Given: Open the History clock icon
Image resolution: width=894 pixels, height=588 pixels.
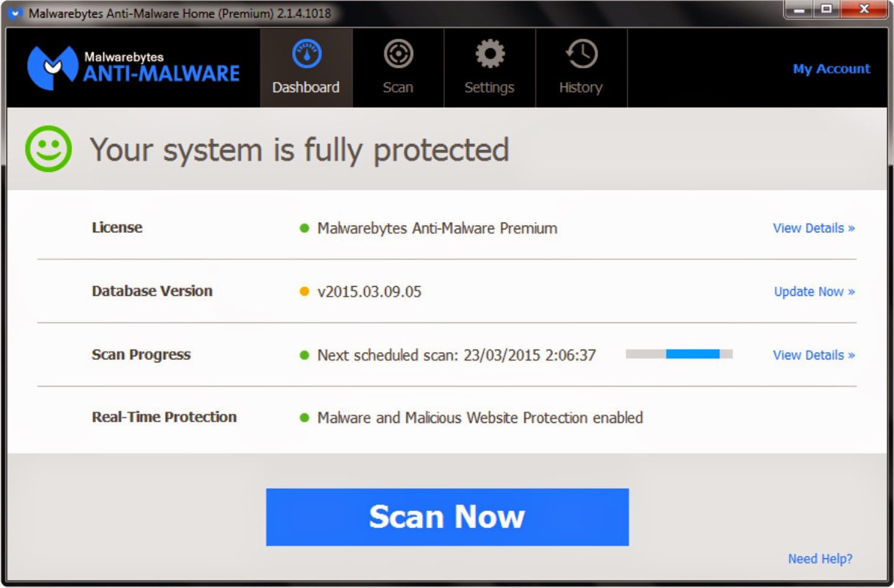Looking at the screenshot, I should pyautogui.click(x=581, y=54).
